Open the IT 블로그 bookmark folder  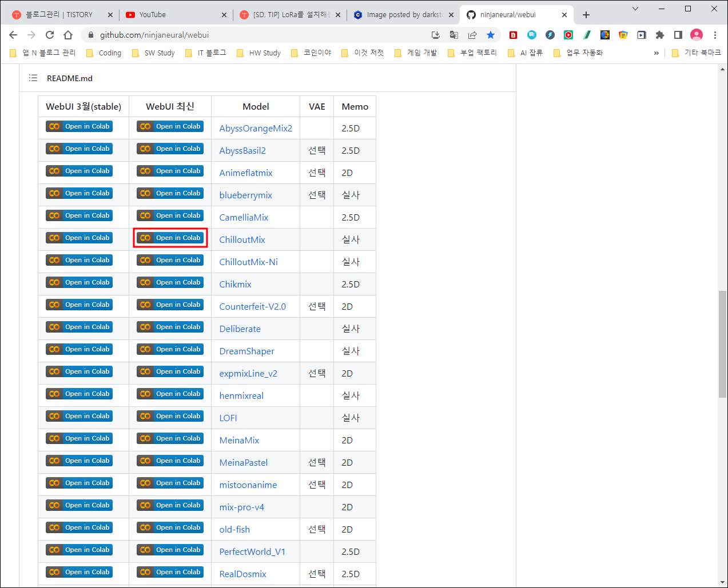[205, 53]
